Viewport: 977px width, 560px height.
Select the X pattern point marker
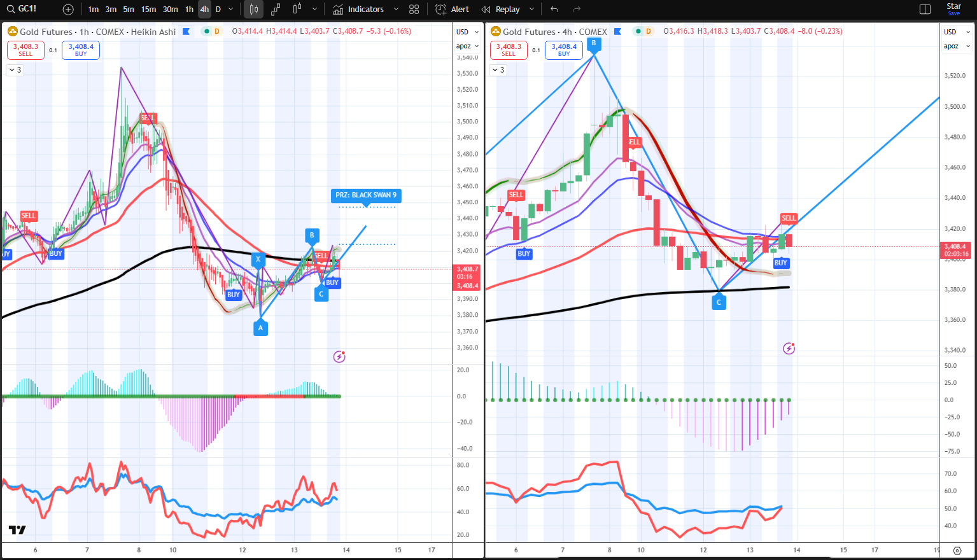point(258,259)
